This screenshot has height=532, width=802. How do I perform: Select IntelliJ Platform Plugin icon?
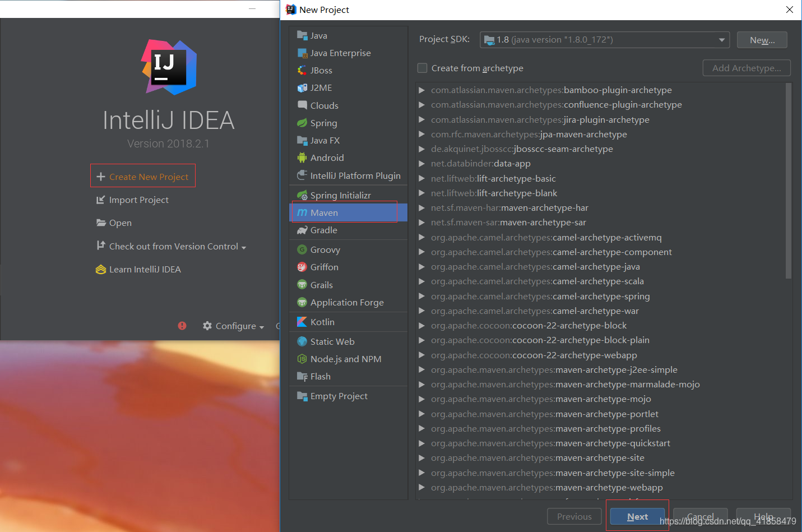(x=302, y=175)
